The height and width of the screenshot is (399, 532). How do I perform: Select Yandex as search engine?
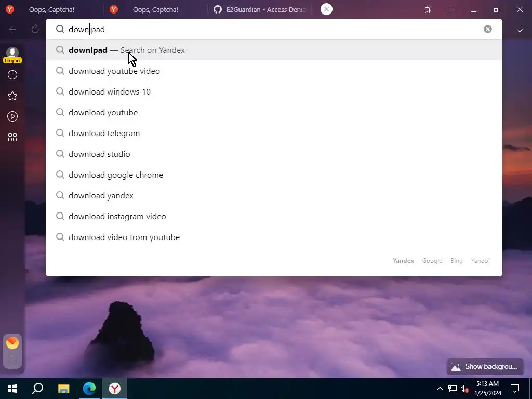[403, 261]
